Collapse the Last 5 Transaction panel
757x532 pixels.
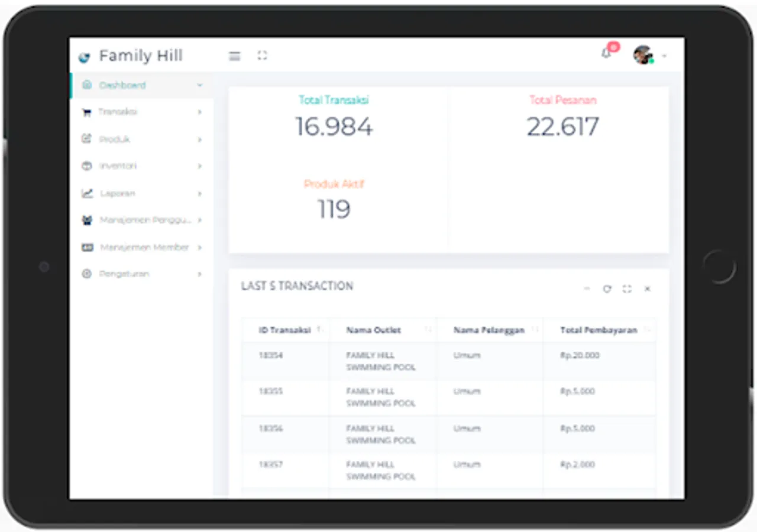coord(587,289)
